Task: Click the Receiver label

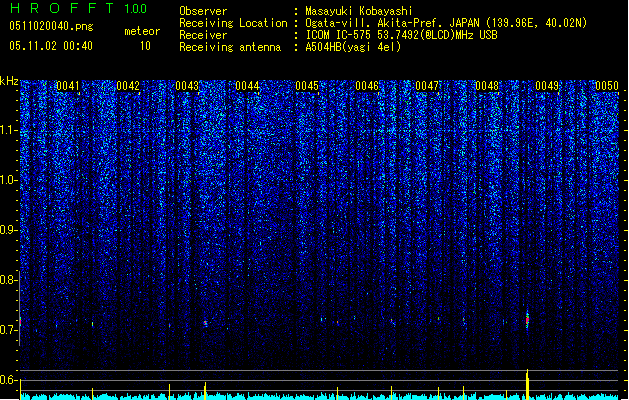Action: (x=203, y=35)
